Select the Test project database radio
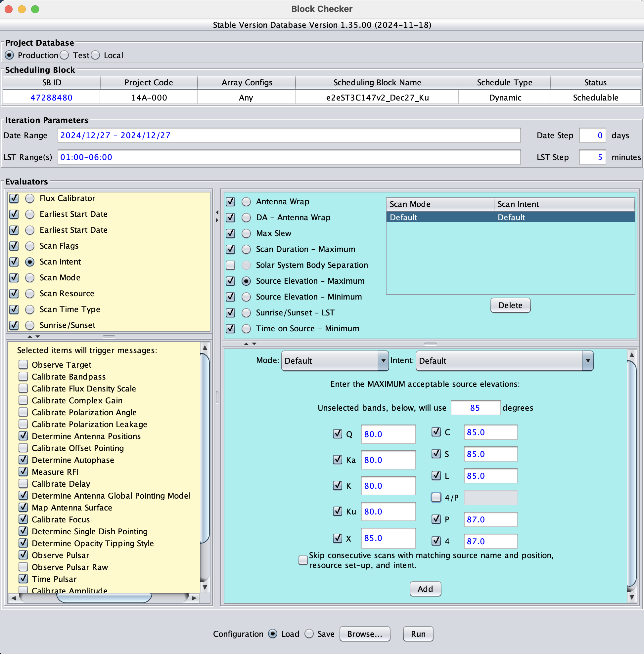 click(65, 55)
